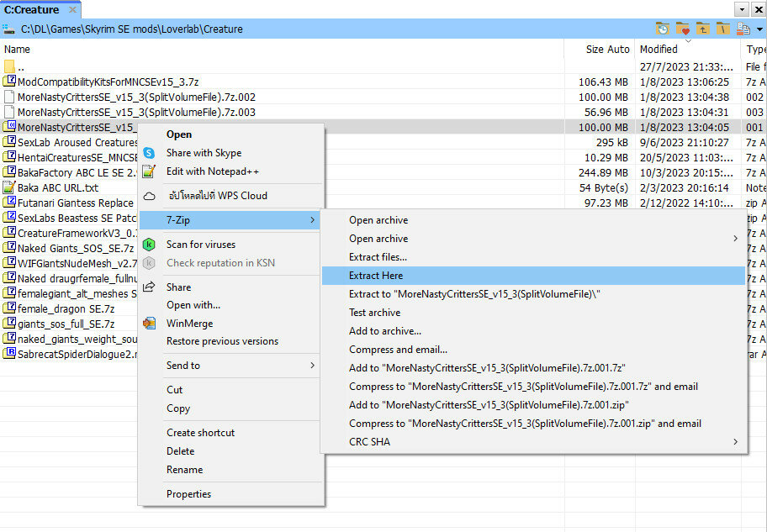Open Properties from the context menu
The width and height of the screenshot is (767, 532).
coord(230,494)
